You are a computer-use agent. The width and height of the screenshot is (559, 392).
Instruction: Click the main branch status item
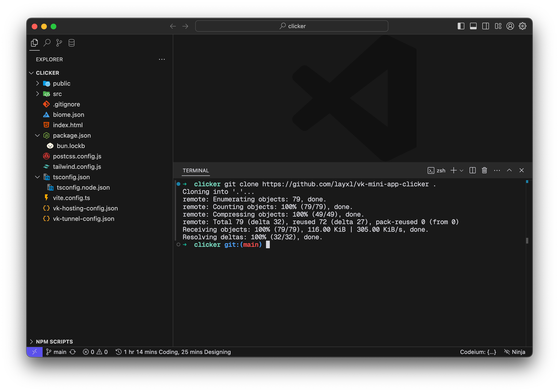(57, 352)
